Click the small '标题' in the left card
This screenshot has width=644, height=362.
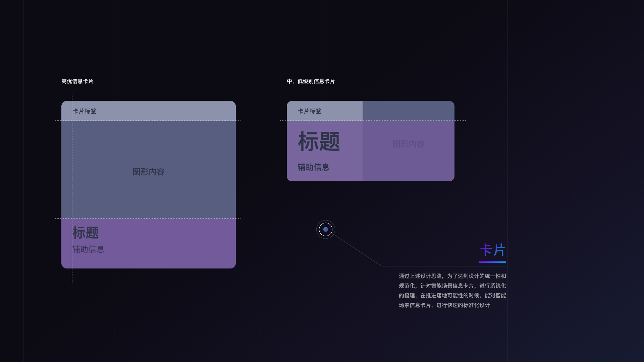pyautogui.click(x=86, y=233)
